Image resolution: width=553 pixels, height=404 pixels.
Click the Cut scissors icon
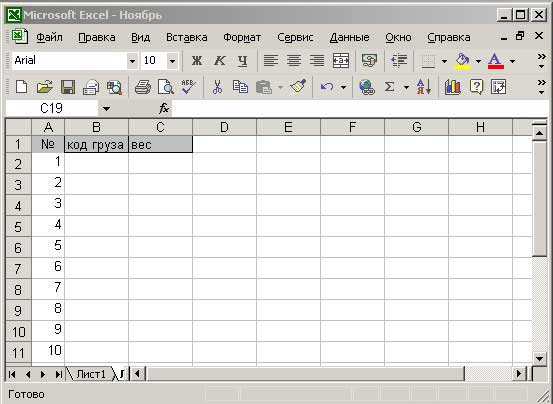tap(218, 87)
